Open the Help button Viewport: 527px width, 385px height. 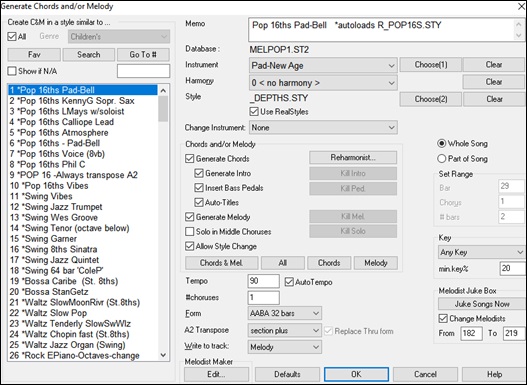pyautogui.click(x=494, y=374)
